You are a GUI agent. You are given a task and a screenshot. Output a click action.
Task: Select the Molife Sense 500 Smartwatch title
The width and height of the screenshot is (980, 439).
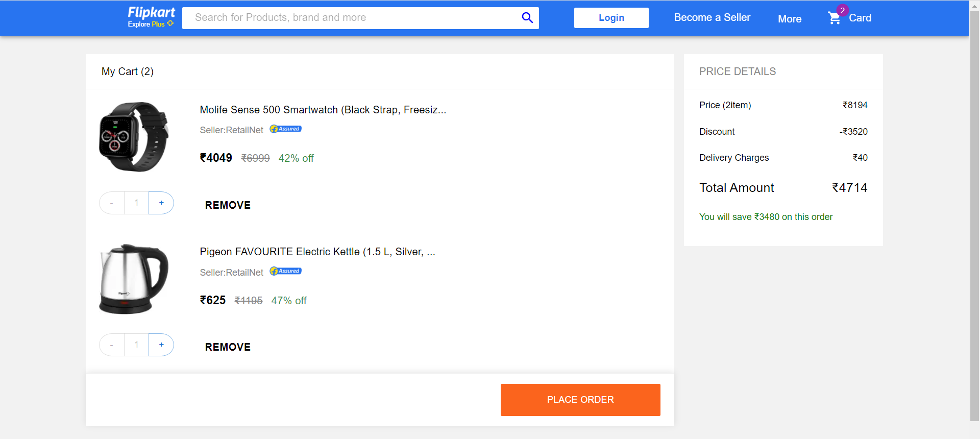tap(323, 109)
